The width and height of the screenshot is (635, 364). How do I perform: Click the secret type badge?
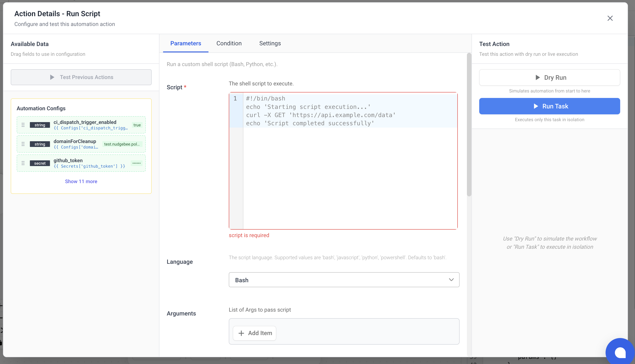[x=40, y=163]
